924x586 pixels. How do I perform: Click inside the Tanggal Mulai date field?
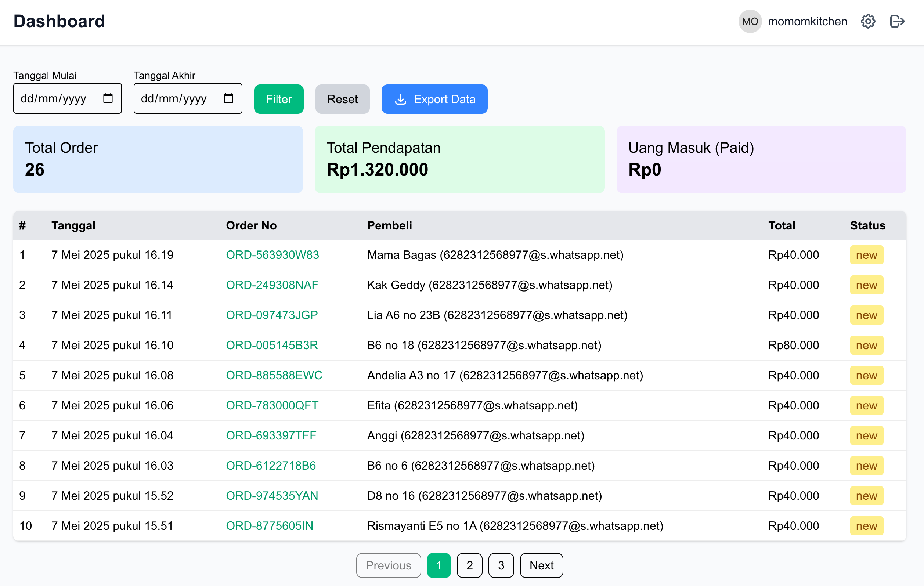pyautogui.click(x=58, y=98)
